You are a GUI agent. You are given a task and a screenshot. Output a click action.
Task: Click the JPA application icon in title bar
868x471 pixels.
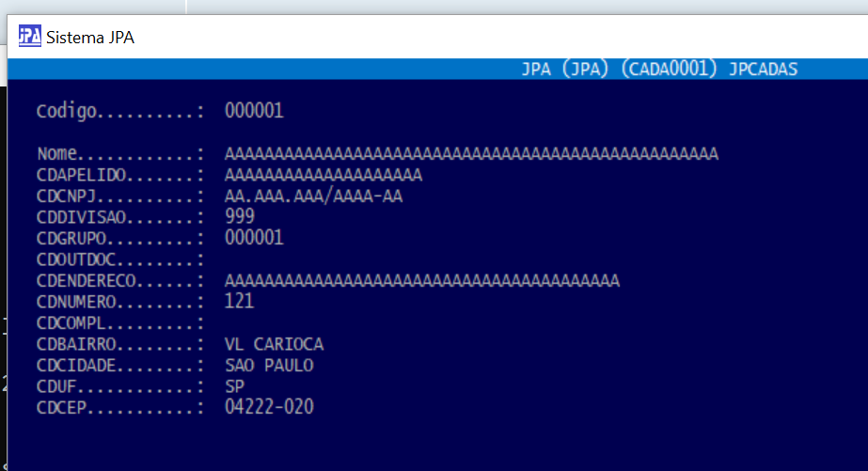click(30, 37)
